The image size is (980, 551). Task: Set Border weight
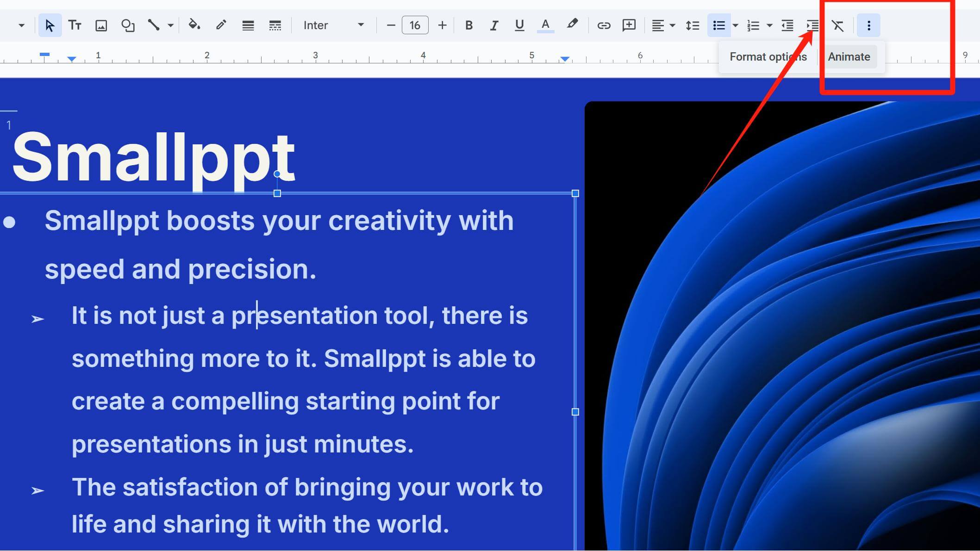(248, 25)
